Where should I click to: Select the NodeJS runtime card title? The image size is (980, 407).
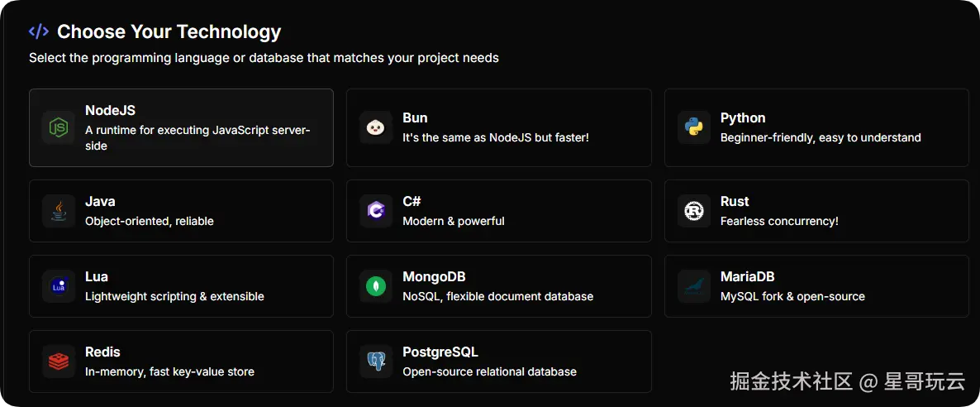110,110
